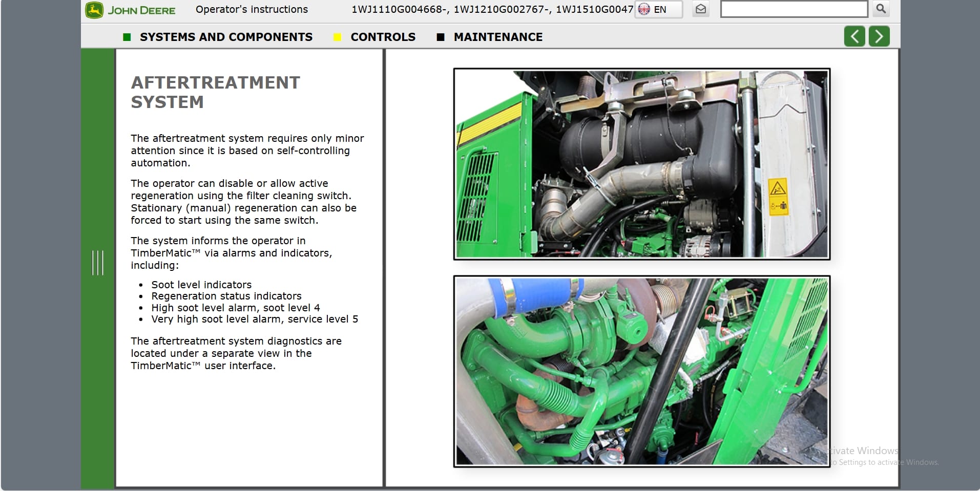The height and width of the screenshot is (491, 980).
Task: Click the 'Soot level indicators' bullet
Action: (x=201, y=285)
